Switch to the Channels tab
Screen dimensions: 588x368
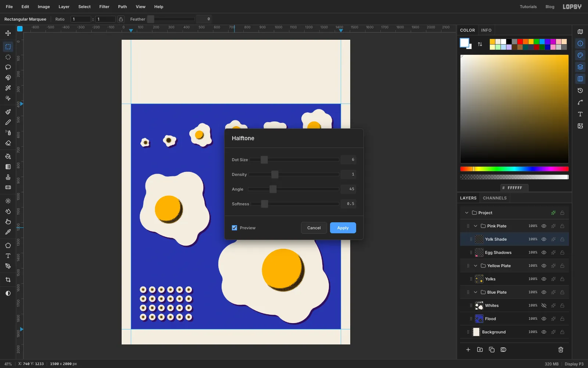point(495,198)
